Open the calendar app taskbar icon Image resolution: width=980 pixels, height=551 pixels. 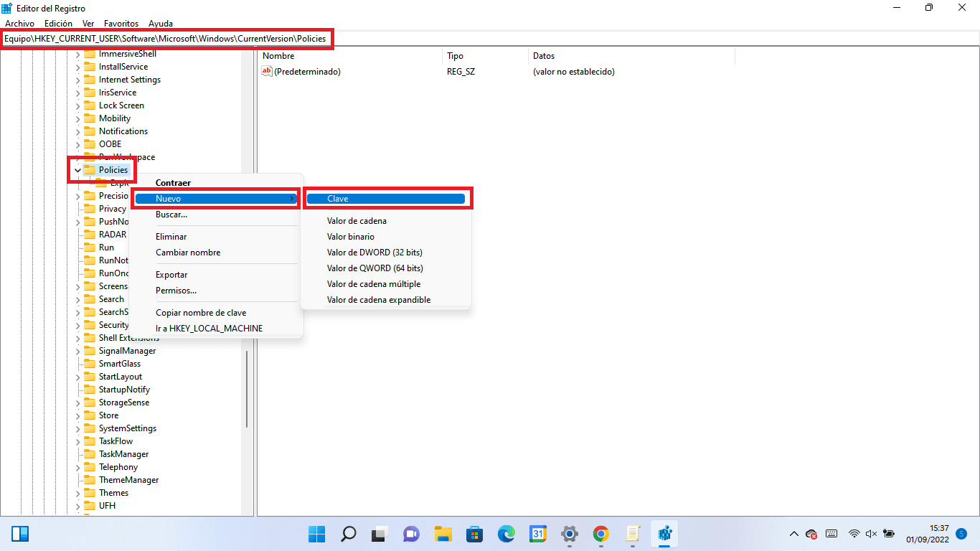538,534
